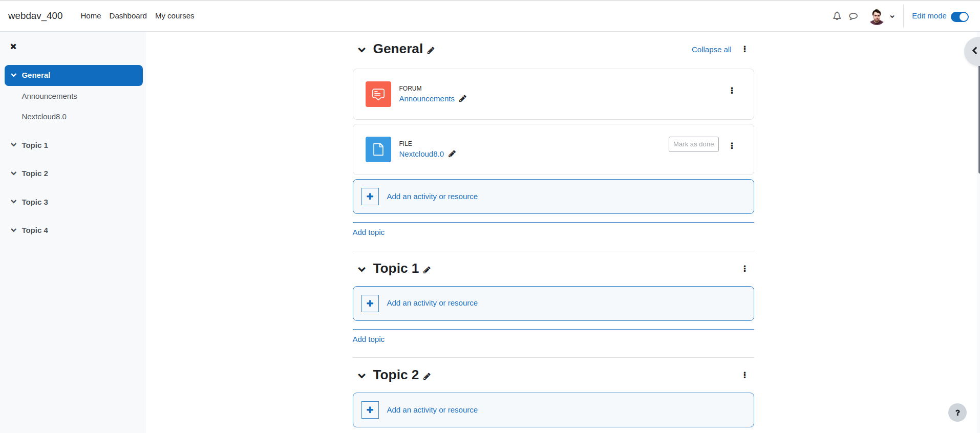The image size is (980, 433).
Task: Collapse the General section heading chevron
Action: [361, 50]
